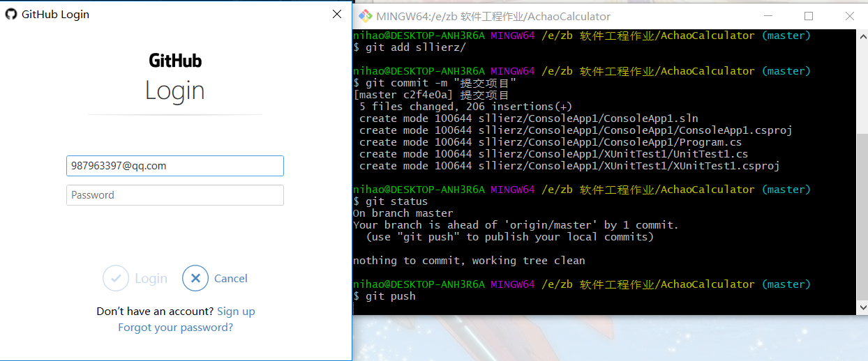
Task: Open the Forgot your password link
Action: point(175,328)
